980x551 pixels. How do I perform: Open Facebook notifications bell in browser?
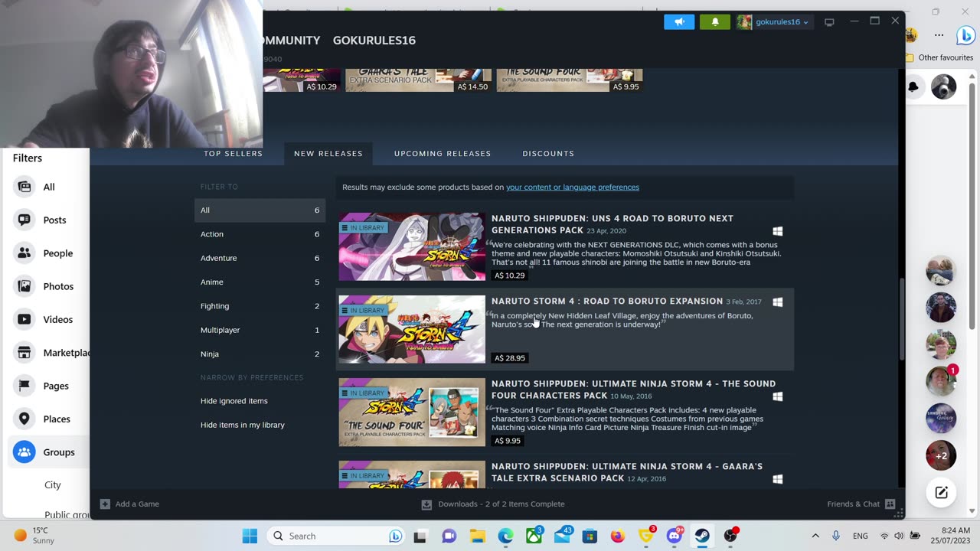[913, 87]
